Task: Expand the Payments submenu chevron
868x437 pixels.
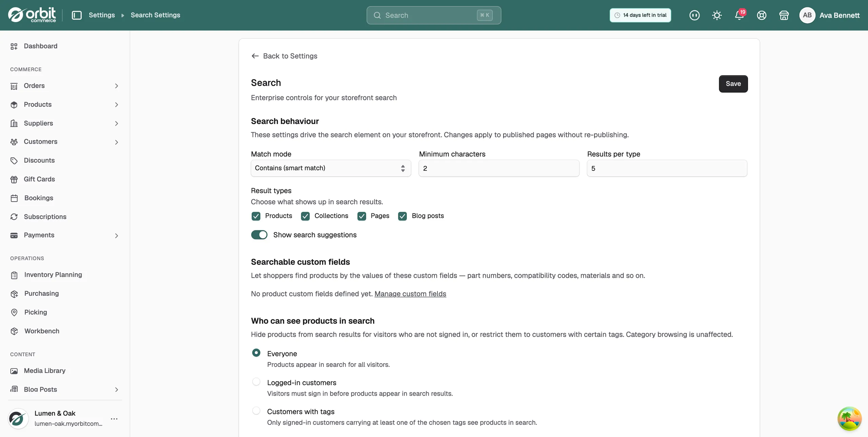Action: coord(116,235)
